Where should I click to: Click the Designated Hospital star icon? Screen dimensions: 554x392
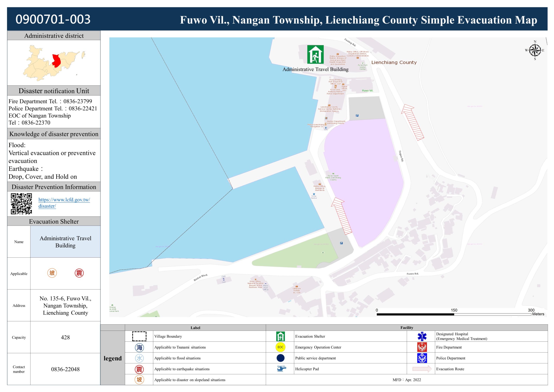pyautogui.click(x=422, y=336)
